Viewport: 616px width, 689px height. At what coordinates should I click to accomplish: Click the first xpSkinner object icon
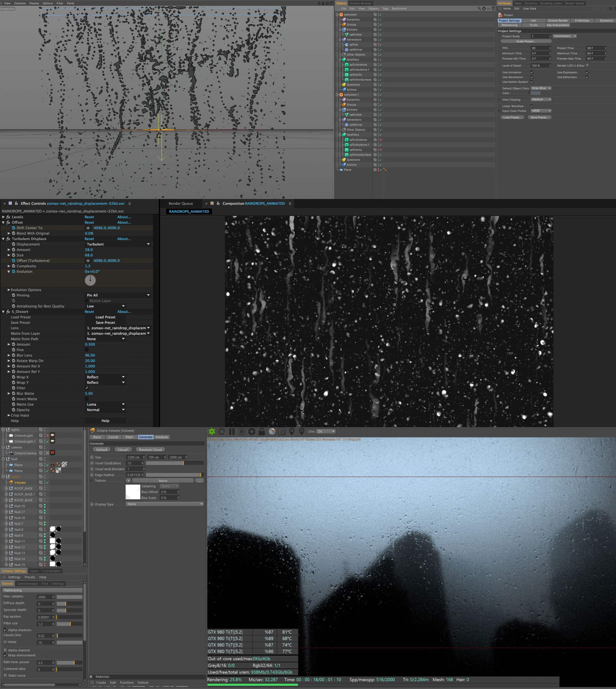346,49
